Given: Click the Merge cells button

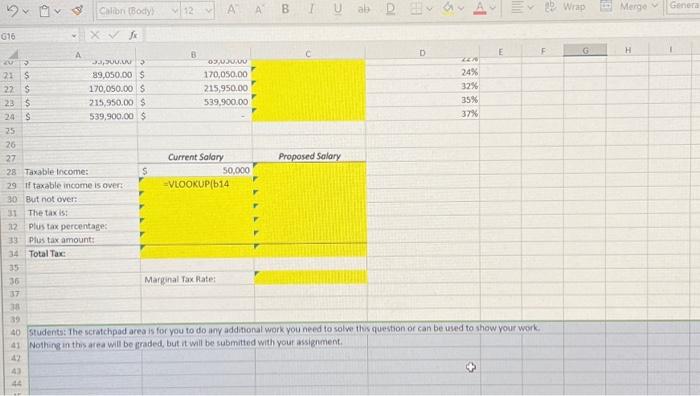Looking at the screenshot, I should click(x=625, y=6).
